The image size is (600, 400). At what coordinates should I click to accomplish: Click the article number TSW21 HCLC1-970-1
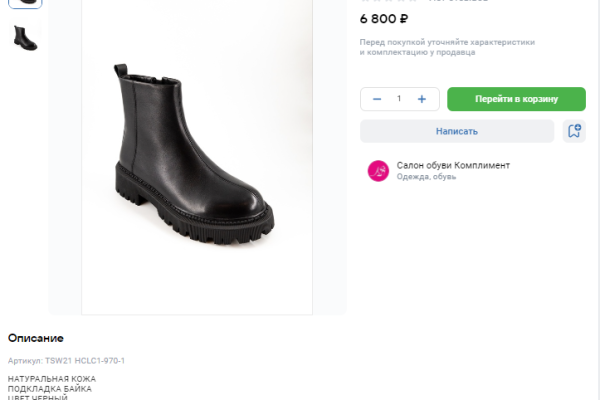click(85, 360)
